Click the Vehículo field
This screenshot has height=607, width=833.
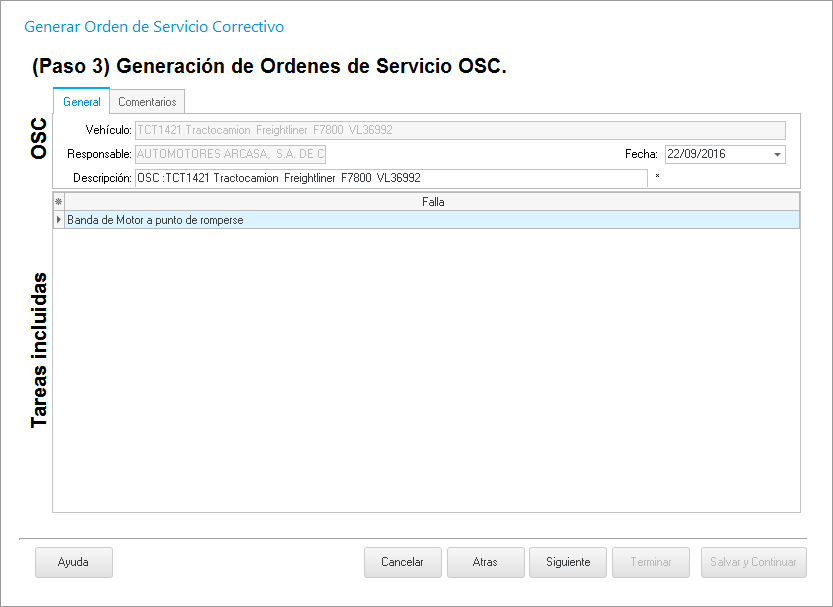click(x=459, y=130)
